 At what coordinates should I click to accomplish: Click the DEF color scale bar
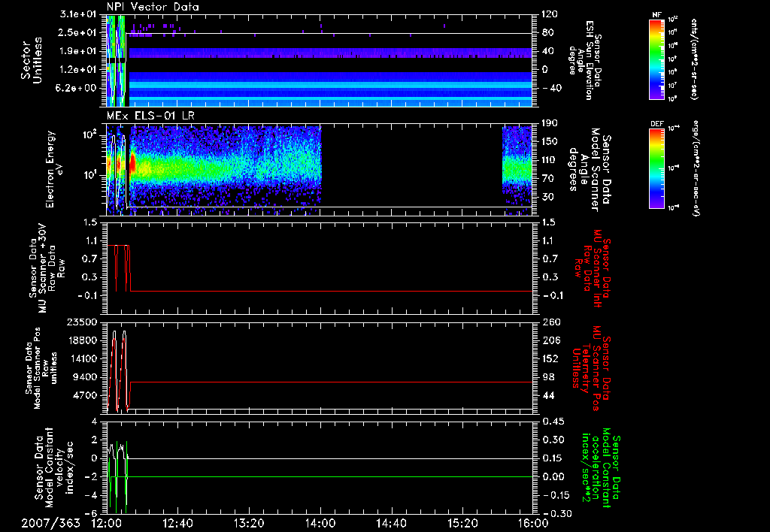[657, 168]
